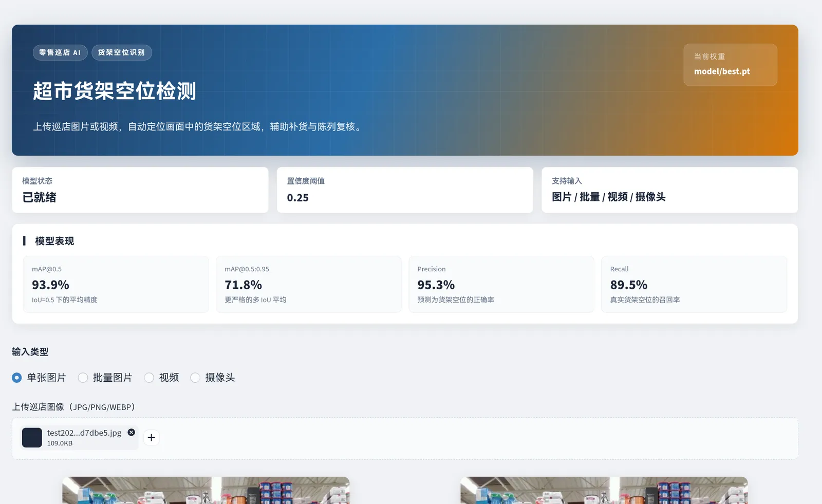The height and width of the screenshot is (504, 822).
Task: Click inside the image upload drop area
Action: click(405, 438)
